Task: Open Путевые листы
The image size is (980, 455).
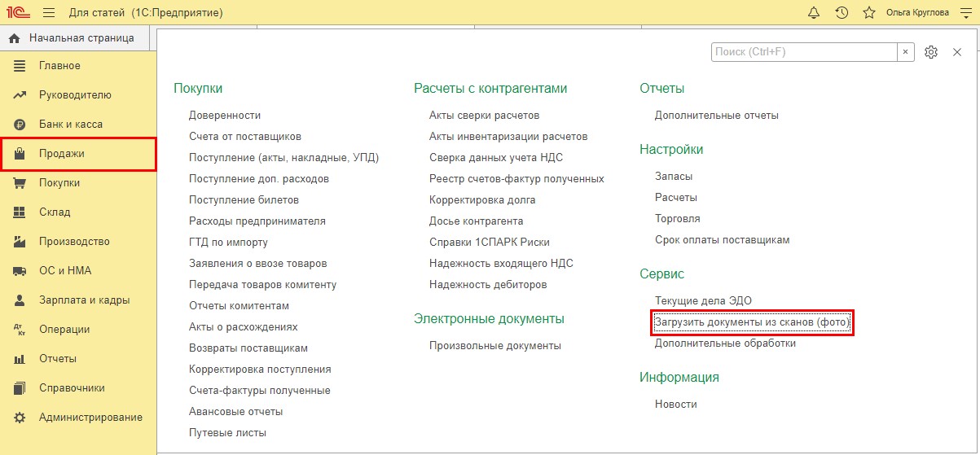Action: pos(227,433)
